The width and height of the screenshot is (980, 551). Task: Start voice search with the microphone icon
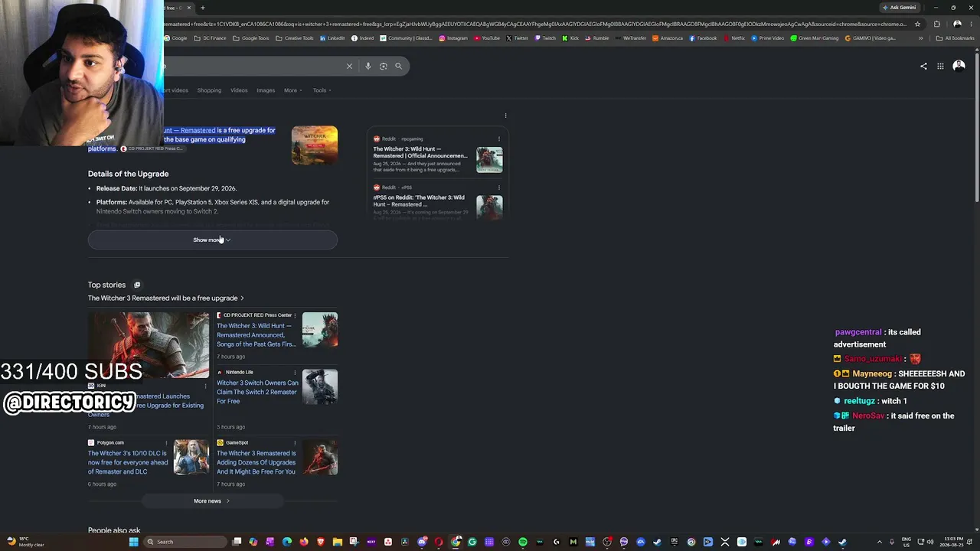coord(368,66)
